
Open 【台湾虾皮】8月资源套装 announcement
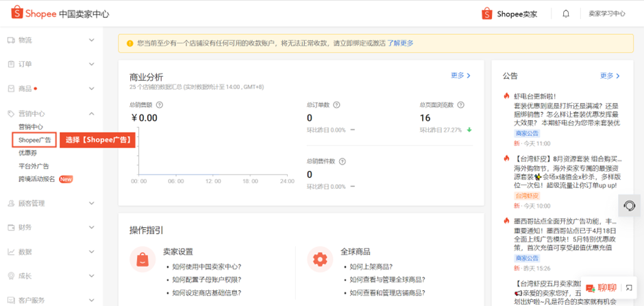567,158
